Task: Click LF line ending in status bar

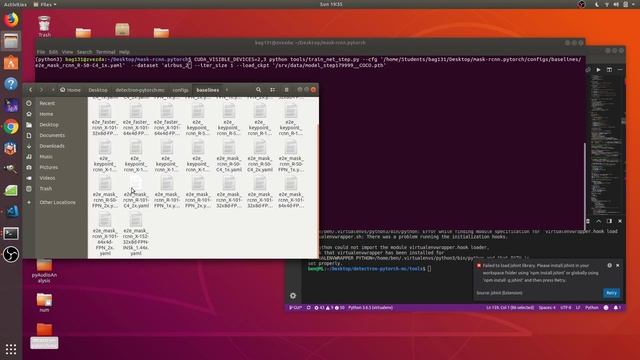Action: (578, 308)
